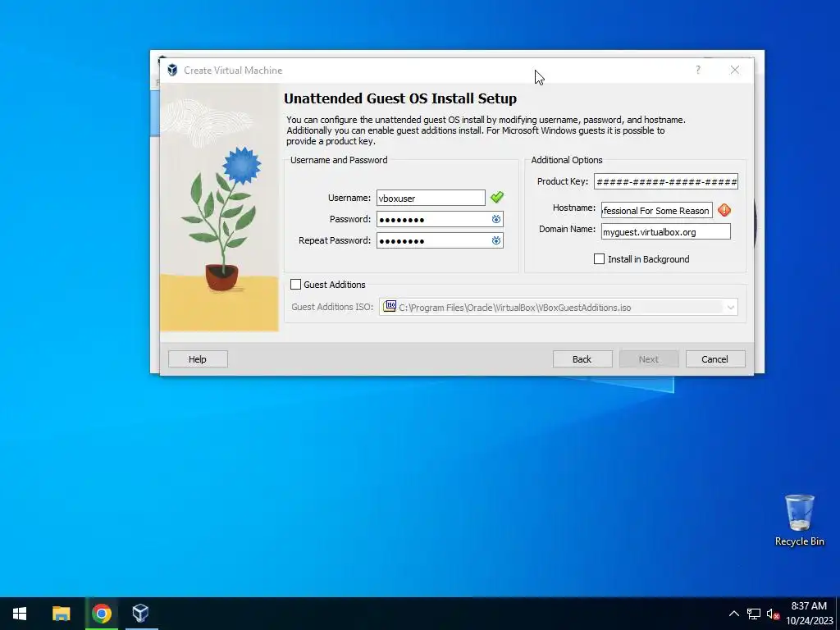Click the Domain Name field
840x630 pixels.
[666, 232]
